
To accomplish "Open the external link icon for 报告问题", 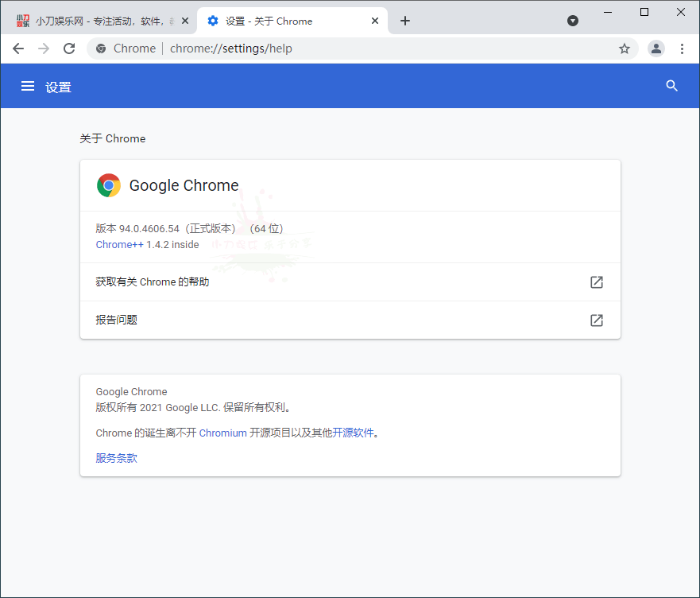I will pyautogui.click(x=597, y=320).
